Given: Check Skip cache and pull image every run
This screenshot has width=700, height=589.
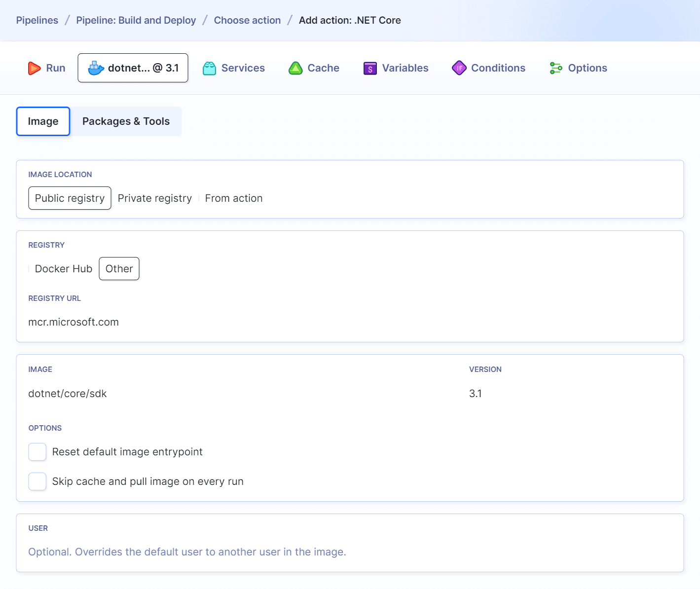Looking at the screenshot, I should [37, 481].
